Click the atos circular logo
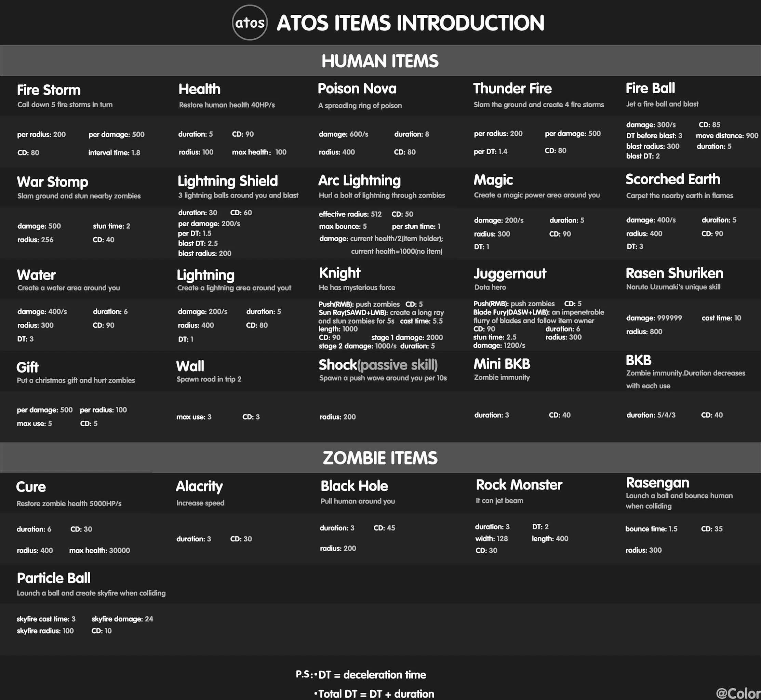 click(250, 23)
